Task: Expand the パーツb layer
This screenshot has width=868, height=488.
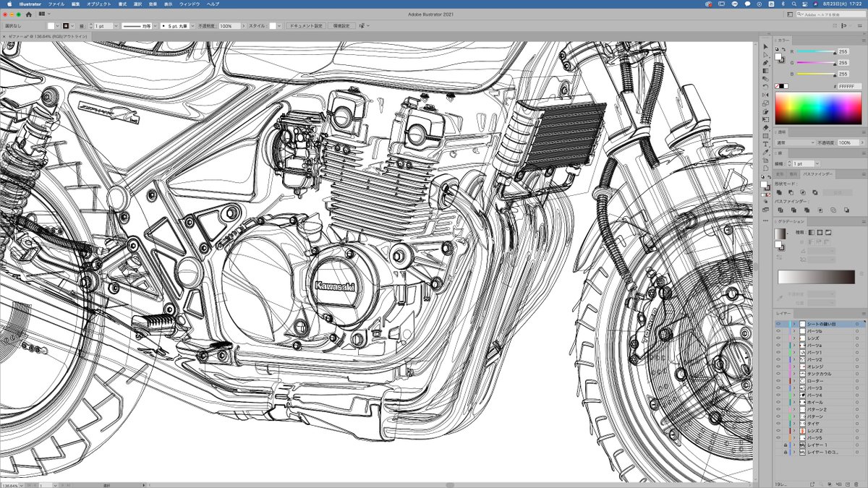Action: coord(794,331)
